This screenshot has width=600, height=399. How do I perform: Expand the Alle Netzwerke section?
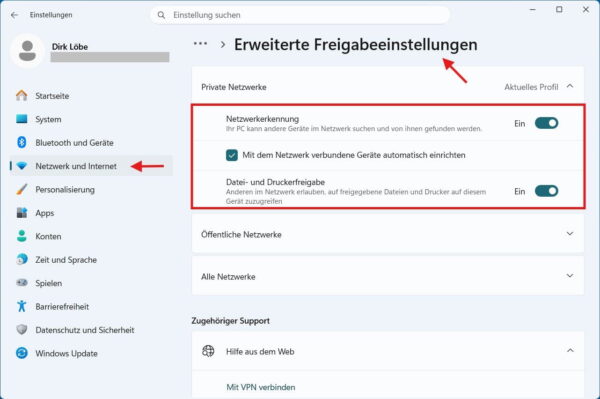pos(570,276)
